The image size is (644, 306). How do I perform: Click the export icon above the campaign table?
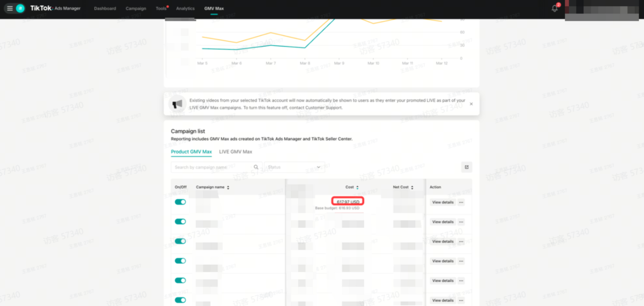click(466, 167)
